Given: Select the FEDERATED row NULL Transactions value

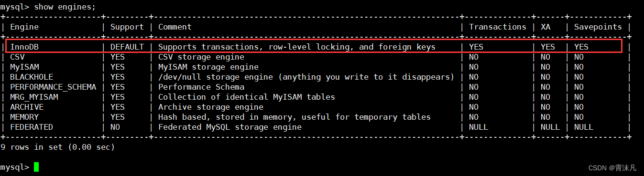Looking at the screenshot, I should tap(478, 127).
